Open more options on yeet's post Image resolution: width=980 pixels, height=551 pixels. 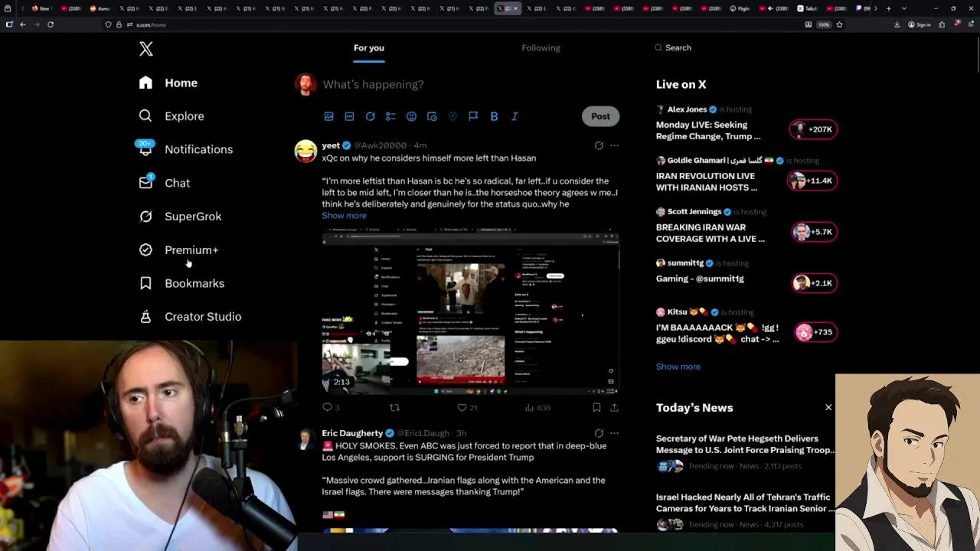click(614, 145)
